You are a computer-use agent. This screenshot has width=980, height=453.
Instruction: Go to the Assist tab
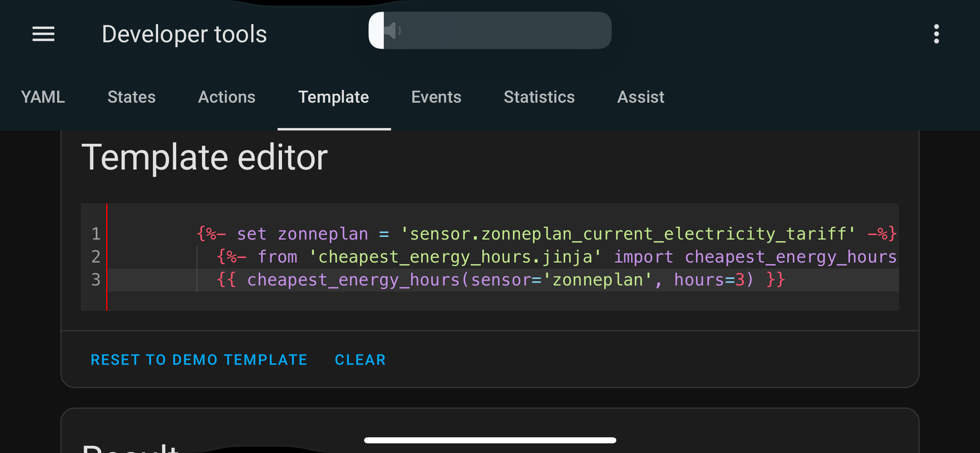tap(640, 97)
